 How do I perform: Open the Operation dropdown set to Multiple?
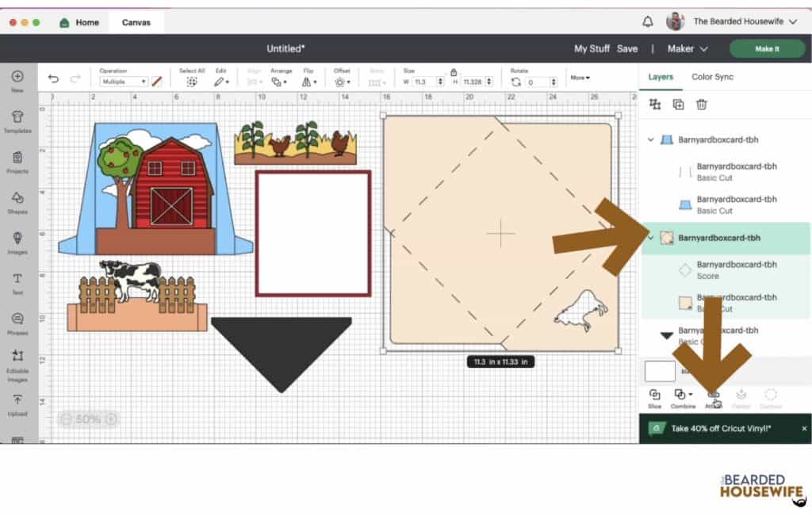(x=124, y=82)
